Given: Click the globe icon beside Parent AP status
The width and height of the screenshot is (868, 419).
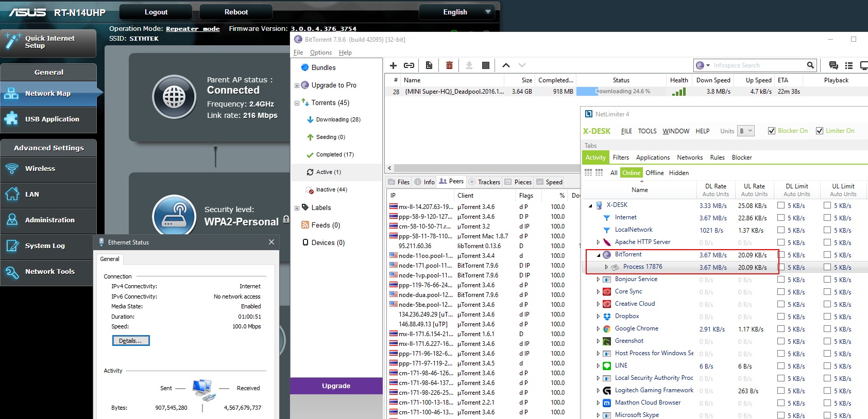Looking at the screenshot, I should 174,96.
